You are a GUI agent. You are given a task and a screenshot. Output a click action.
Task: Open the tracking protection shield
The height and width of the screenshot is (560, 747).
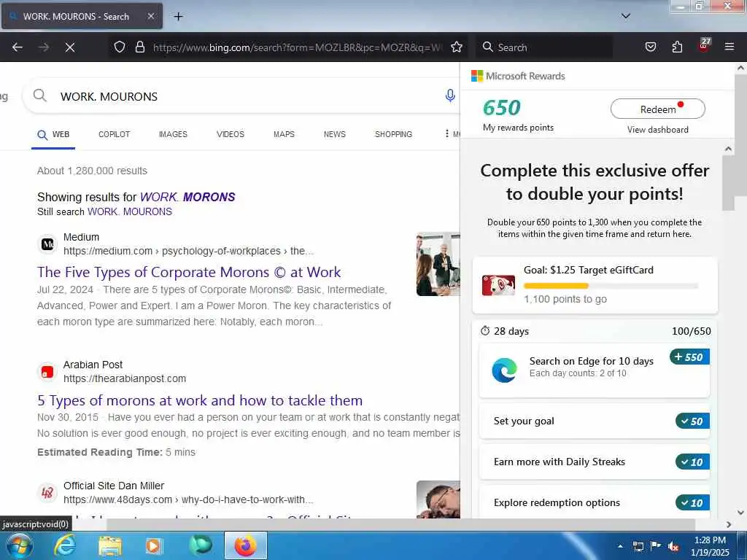pos(120,47)
